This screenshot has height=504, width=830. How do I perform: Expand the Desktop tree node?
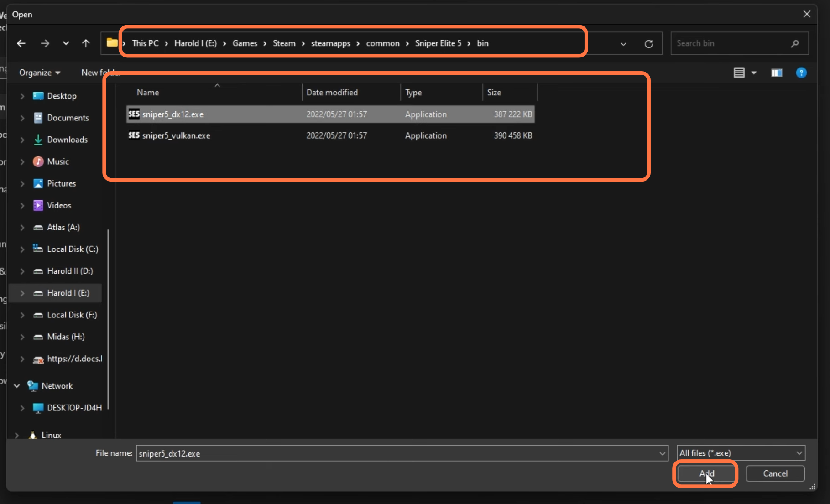[22, 96]
